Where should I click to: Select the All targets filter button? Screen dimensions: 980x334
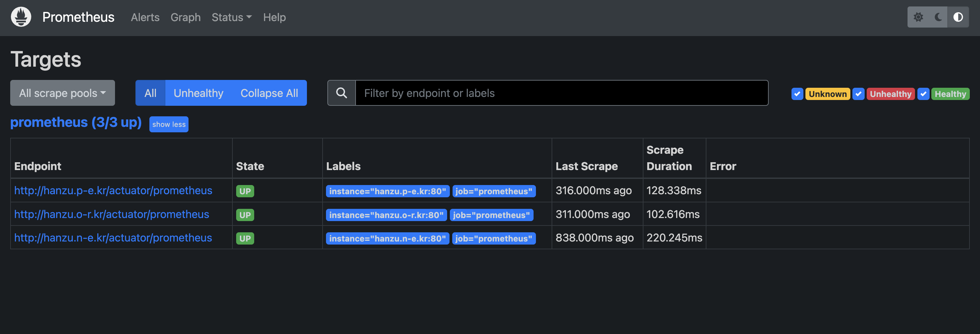[150, 93]
